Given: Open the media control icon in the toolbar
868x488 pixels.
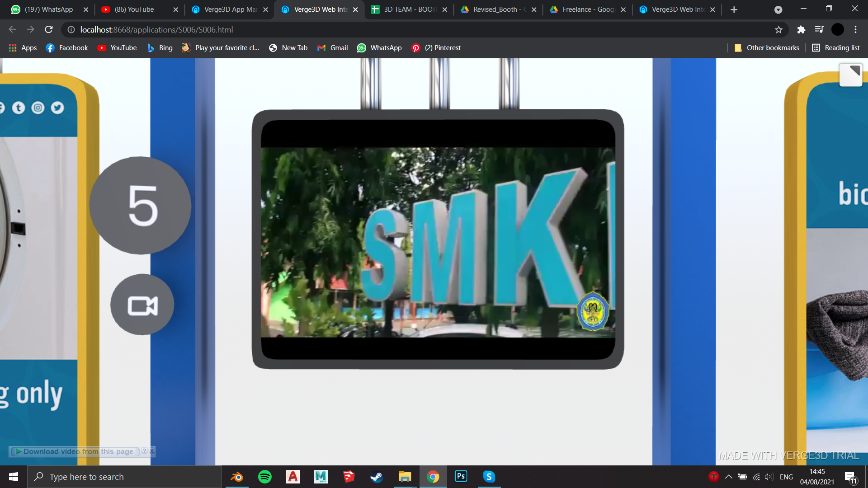Looking at the screenshot, I should click(819, 29).
